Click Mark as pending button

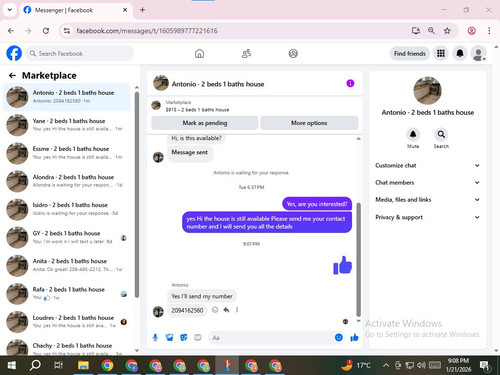205,123
